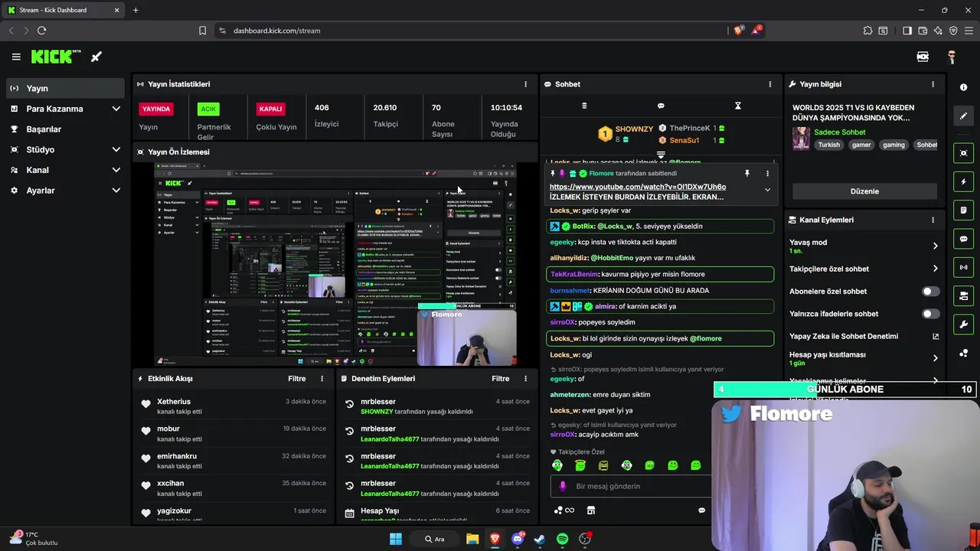Click the stream preview thumbnail
The width and height of the screenshot is (980, 551).
click(335, 264)
